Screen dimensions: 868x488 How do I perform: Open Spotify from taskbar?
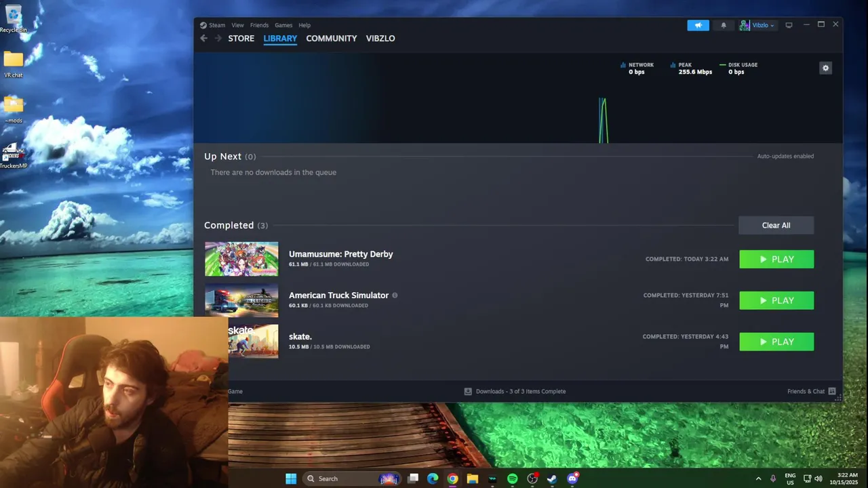tap(513, 479)
